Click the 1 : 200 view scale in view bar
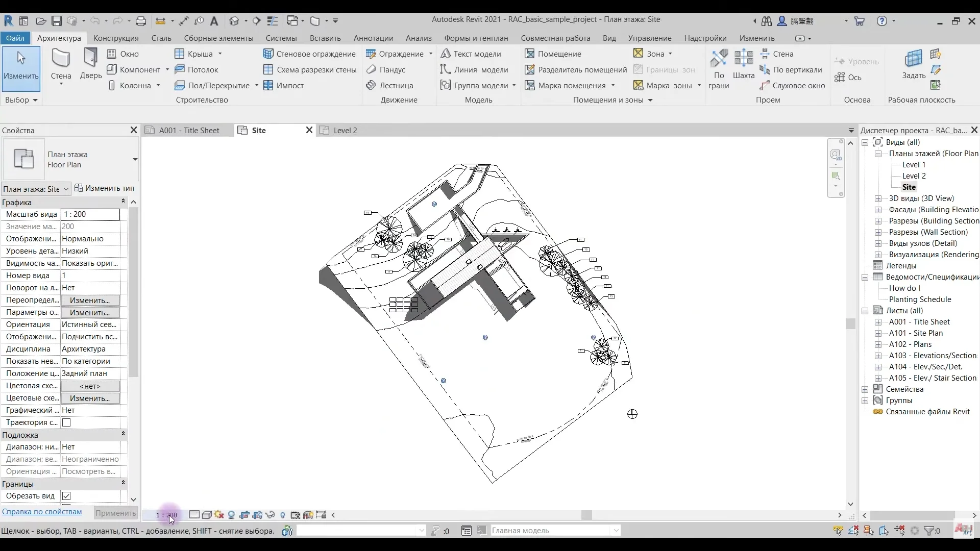The image size is (980, 551). pos(166,515)
